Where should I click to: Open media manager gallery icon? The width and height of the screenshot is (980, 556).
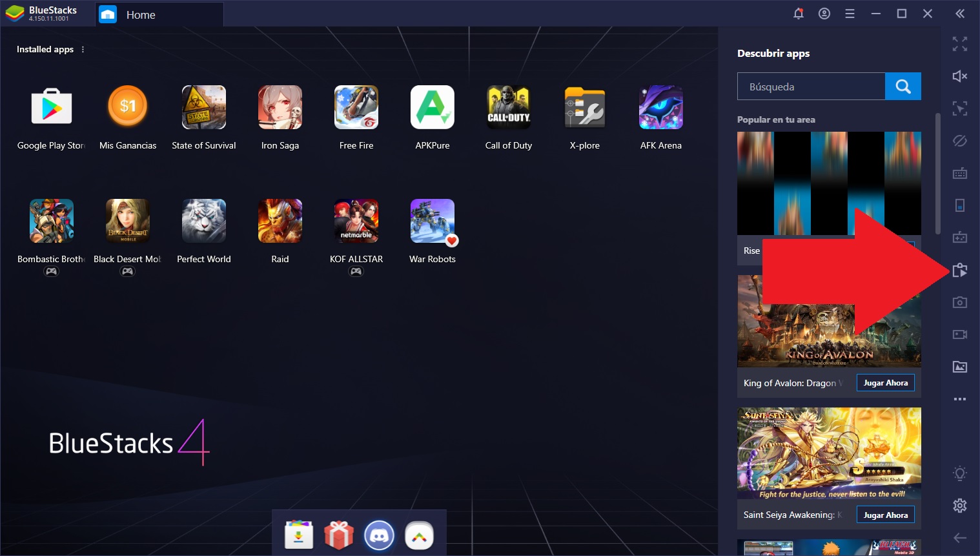click(x=960, y=367)
